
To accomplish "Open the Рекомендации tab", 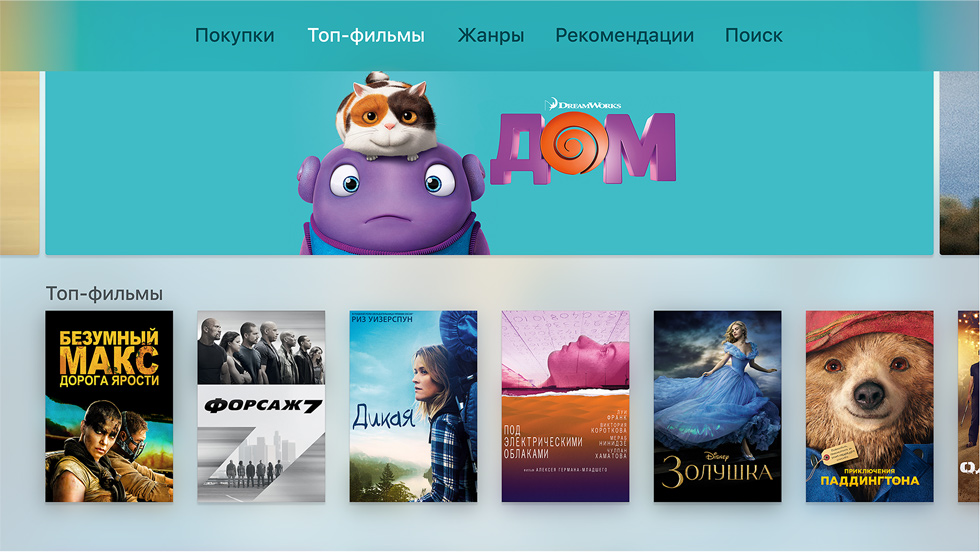I will pos(624,35).
